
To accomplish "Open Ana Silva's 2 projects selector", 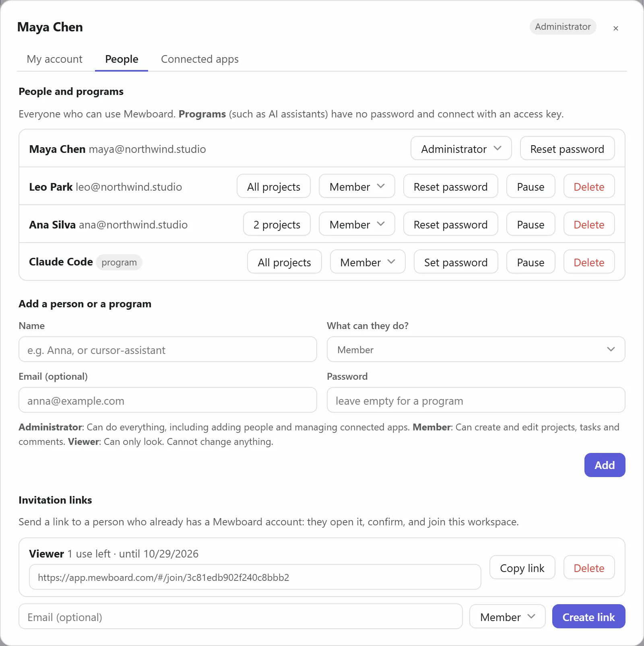I will [x=277, y=224].
